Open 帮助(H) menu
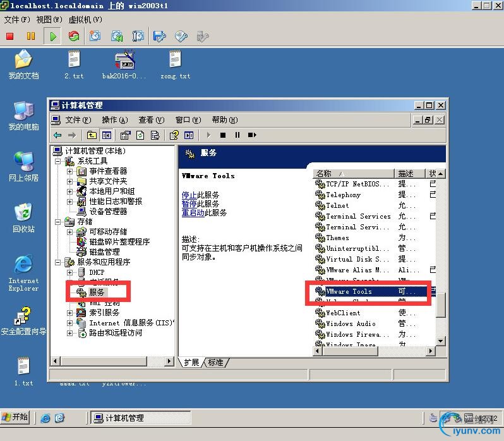Image resolution: width=504 pixels, height=441 pixels. point(225,120)
